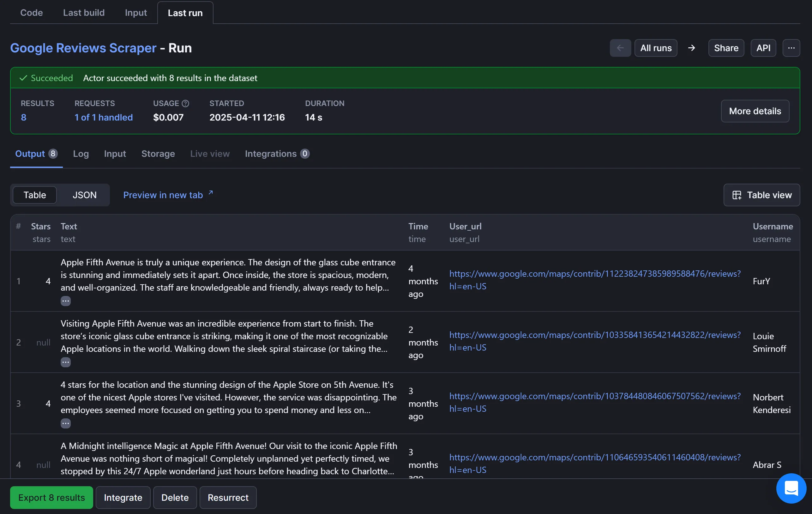Expand full text of FurY review
The image size is (812, 514).
click(65, 301)
